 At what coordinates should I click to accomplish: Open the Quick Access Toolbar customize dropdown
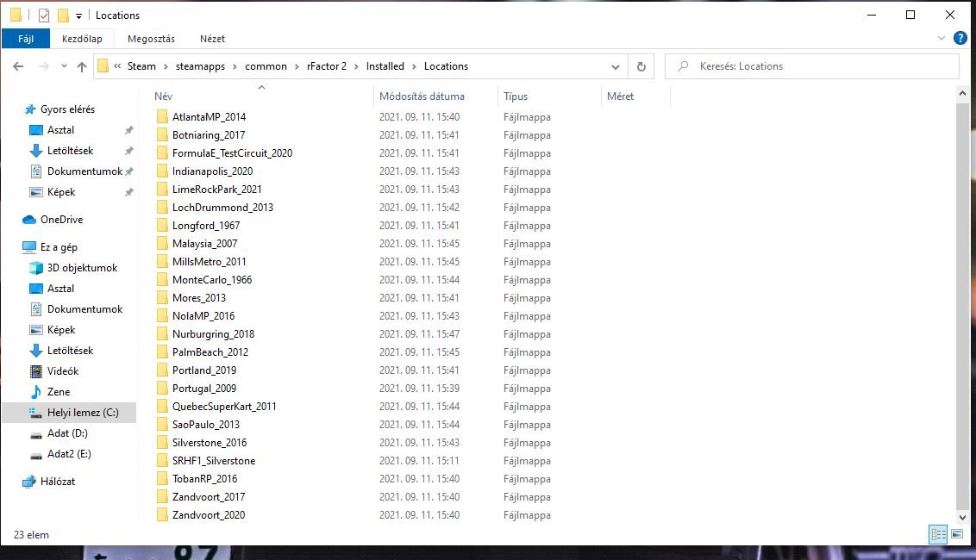tap(78, 16)
